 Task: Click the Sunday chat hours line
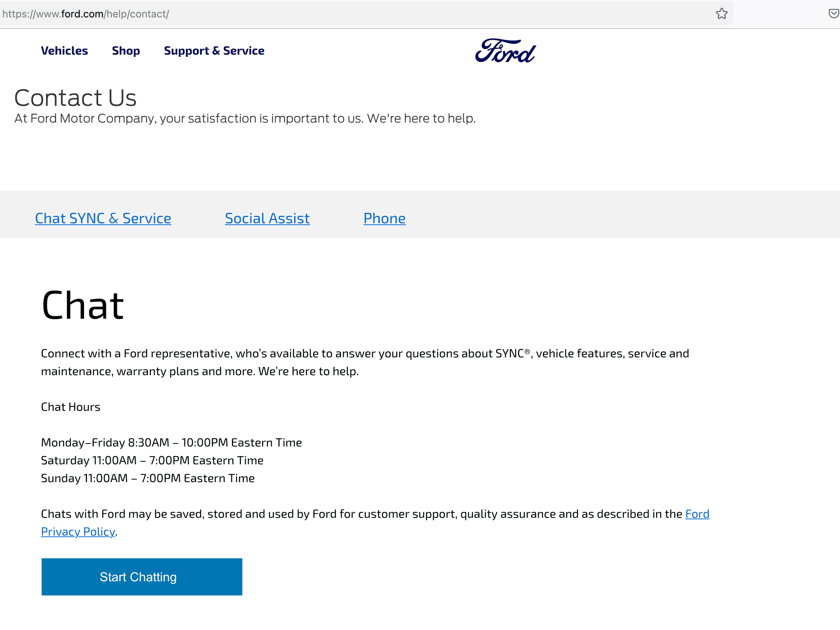click(x=148, y=478)
